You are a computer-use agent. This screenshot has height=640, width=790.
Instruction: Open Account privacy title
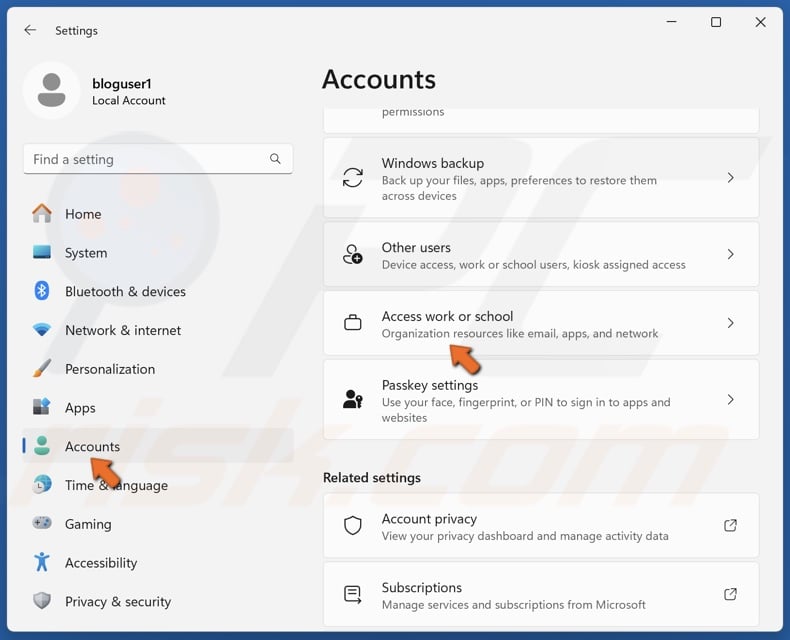point(429,519)
